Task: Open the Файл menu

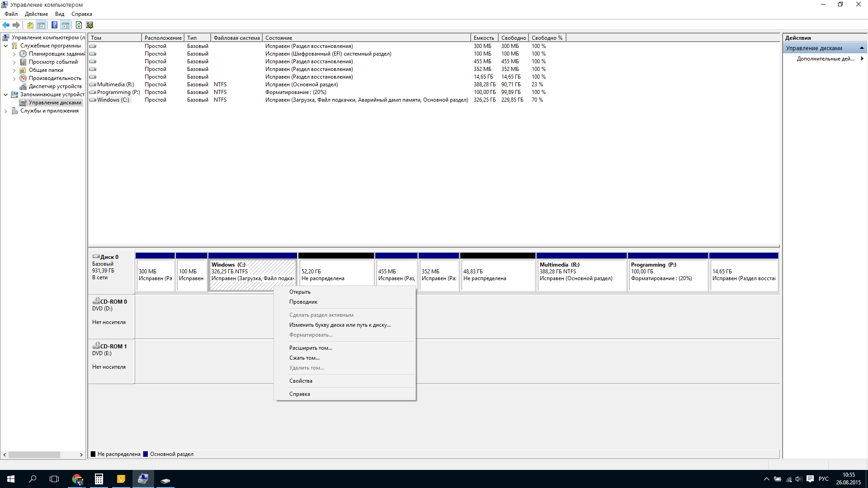Action: [x=11, y=14]
